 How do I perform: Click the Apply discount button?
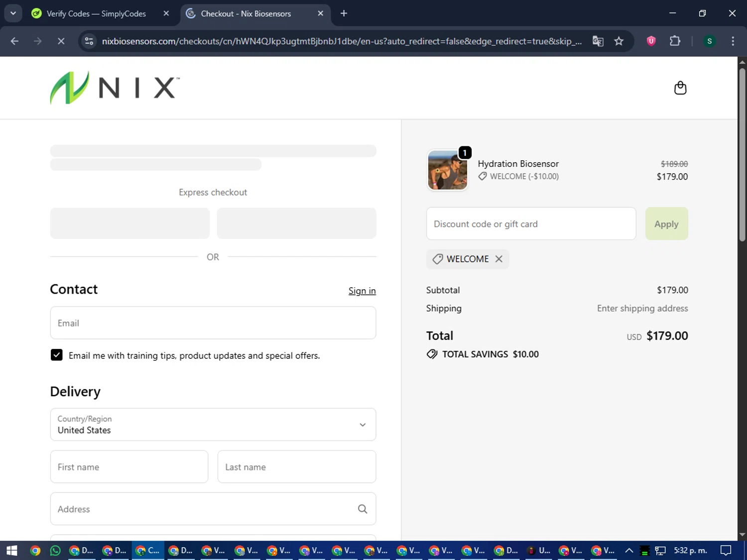click(x=667, y=224)
